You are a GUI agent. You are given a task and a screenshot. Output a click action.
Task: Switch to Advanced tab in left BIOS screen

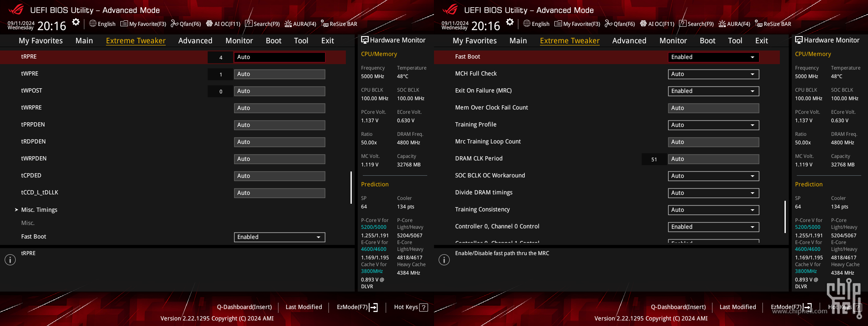[x=195, y=41]
